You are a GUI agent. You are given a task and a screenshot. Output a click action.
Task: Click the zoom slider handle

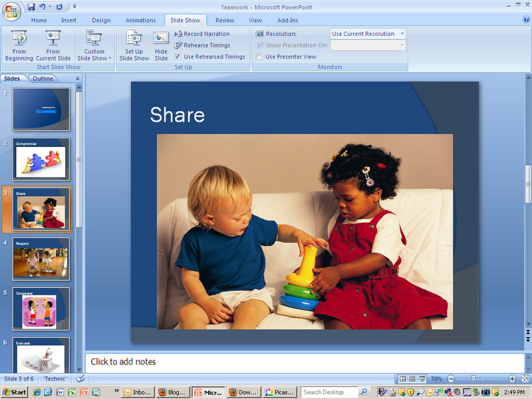coord(473,378)
